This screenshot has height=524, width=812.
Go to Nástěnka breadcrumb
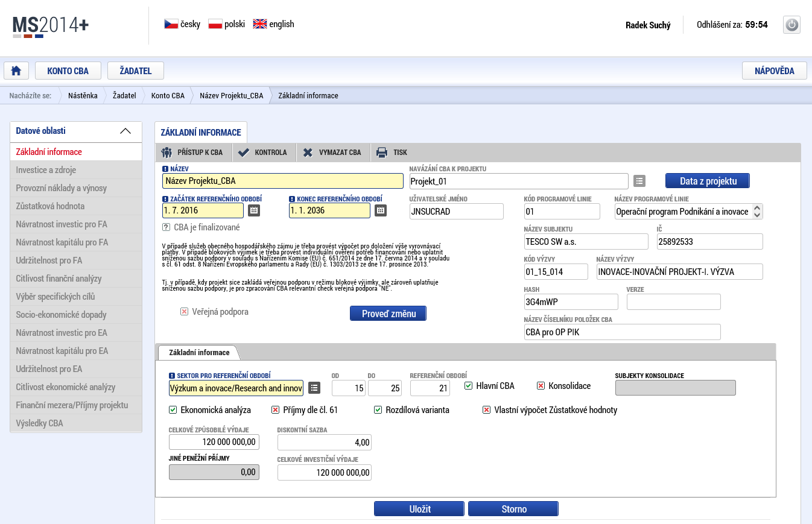[x=83, y=95]
